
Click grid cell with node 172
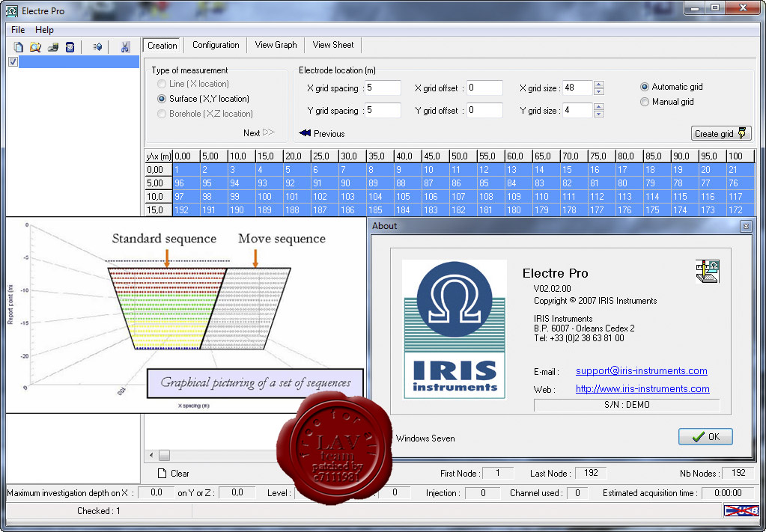pyautogui.click(x=741, y=210)
